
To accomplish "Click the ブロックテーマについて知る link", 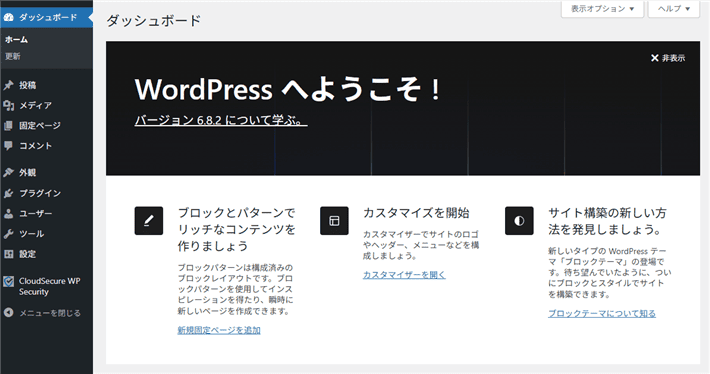I will [602, 313].
